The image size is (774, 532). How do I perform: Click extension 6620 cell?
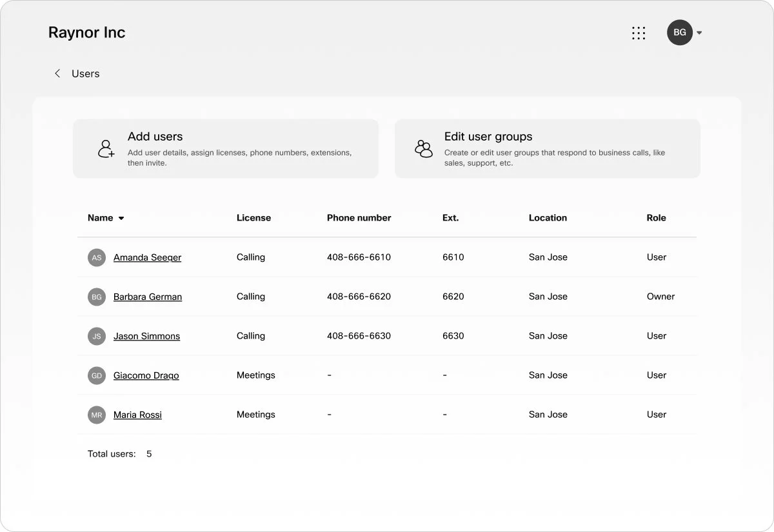(453, 297)
